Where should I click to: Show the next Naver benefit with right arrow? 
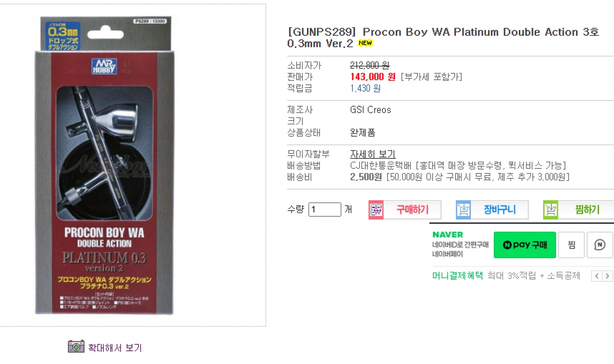pyautogui.click(x=607, y=276)
